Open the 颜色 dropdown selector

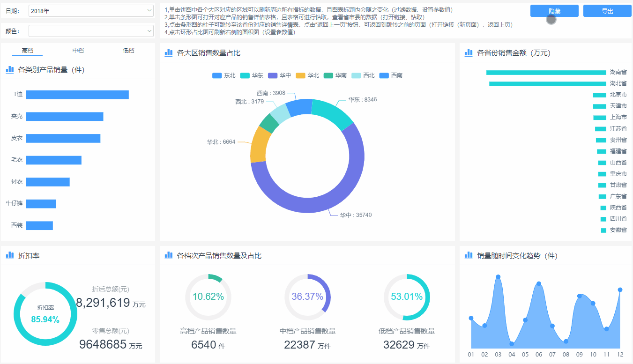[91, 31]
